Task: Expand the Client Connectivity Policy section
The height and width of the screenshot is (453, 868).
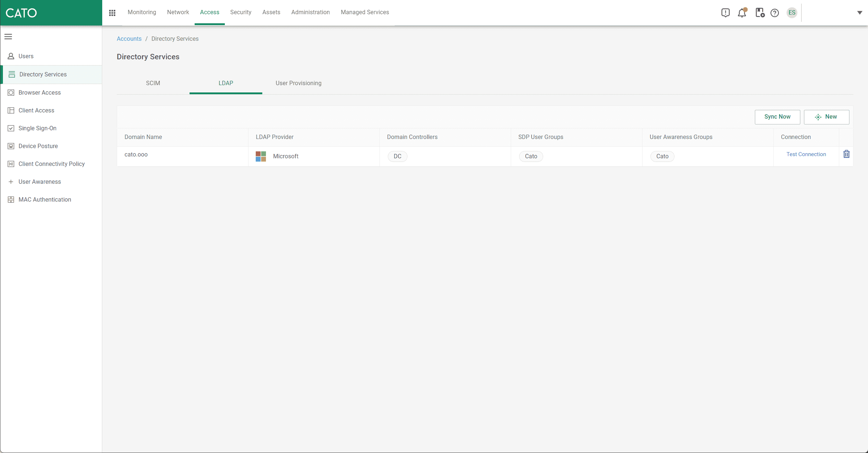Action: 52,164
